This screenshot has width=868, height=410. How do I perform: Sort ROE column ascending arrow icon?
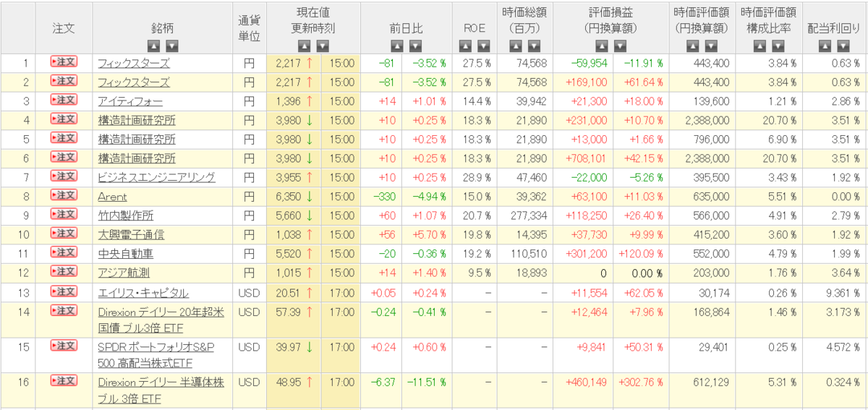coord(464,46)
